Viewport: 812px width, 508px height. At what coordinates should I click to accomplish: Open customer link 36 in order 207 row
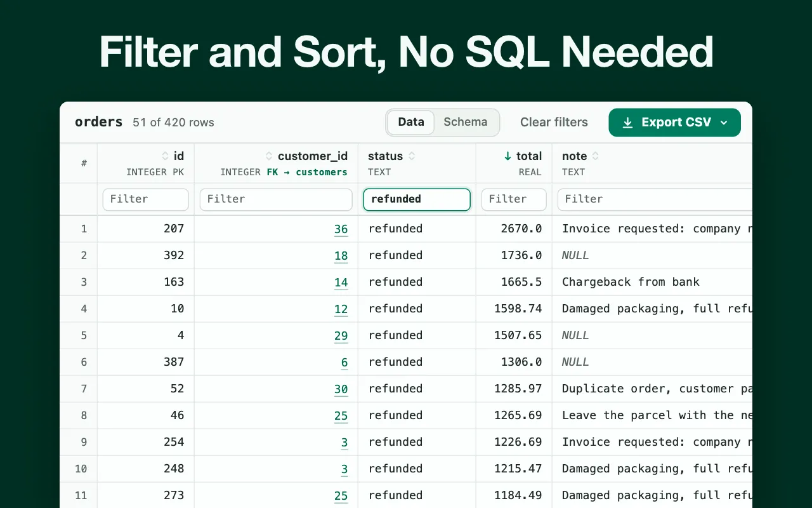point(341,229)
